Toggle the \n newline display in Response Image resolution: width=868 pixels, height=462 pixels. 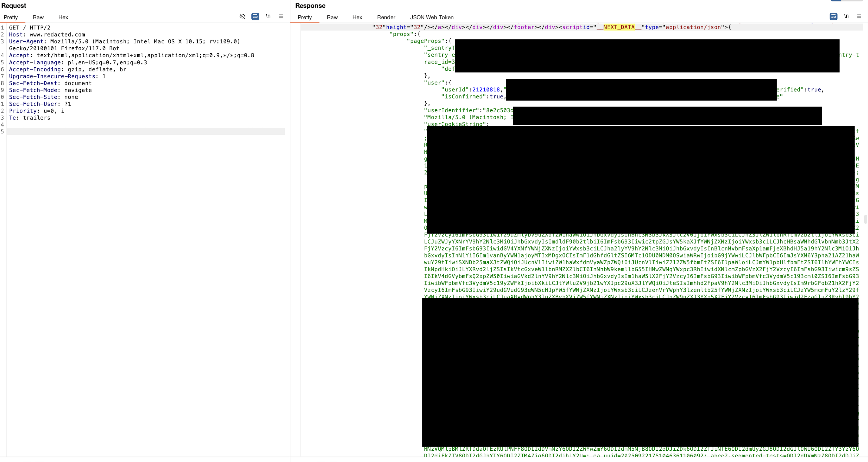point(846,16)
